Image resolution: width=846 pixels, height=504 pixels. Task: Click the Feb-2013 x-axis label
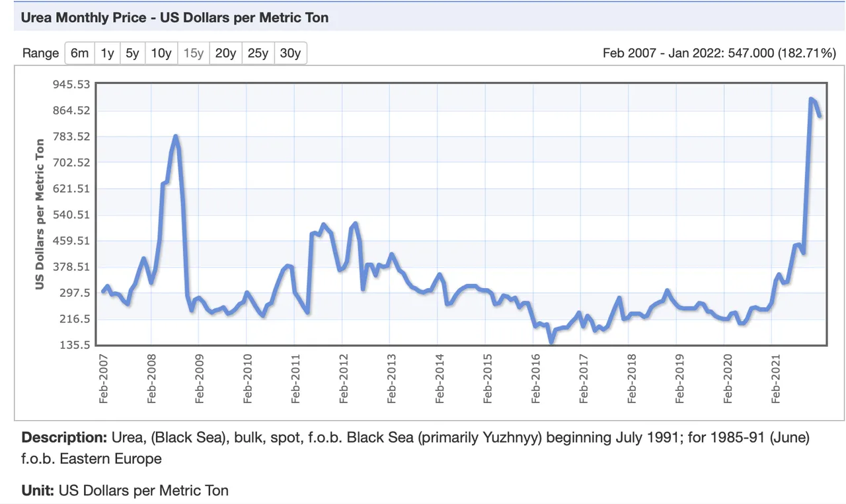[x=392, y=378]
